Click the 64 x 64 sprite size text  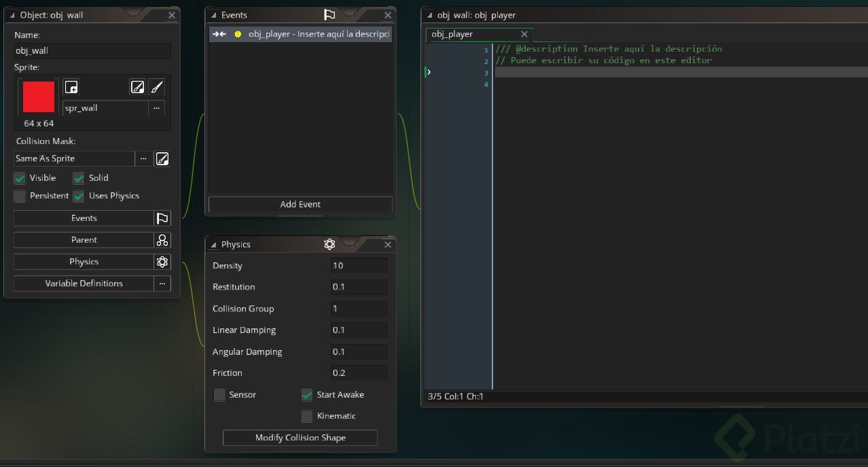pos(39,124)
